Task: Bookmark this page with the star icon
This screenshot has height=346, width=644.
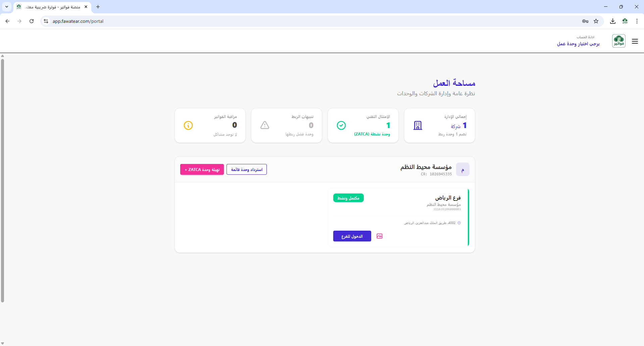Action: click(596, 21)
